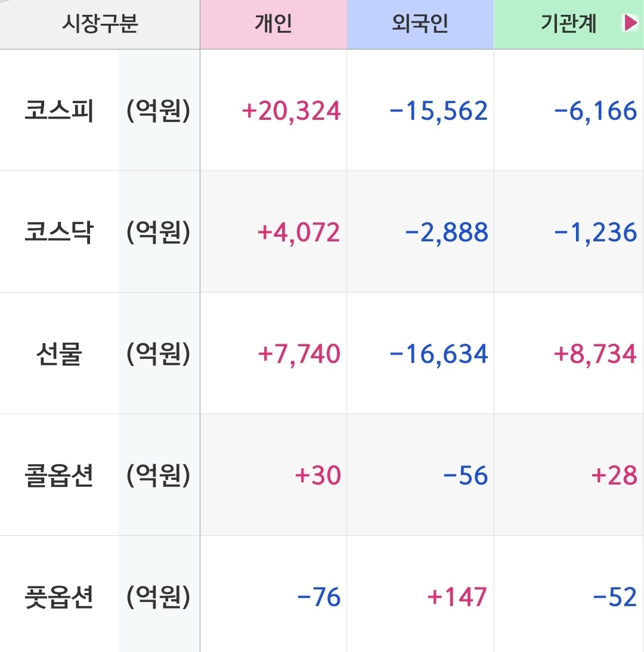The image size is (644, 652).
Task: Click the -16,634 선물 foreigner value
Action: point(438,354)
